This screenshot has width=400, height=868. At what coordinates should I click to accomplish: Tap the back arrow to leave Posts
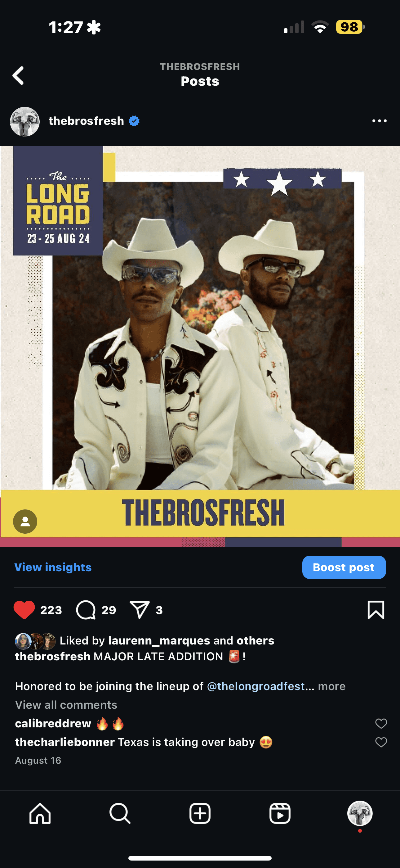click(x=18, y=75)
